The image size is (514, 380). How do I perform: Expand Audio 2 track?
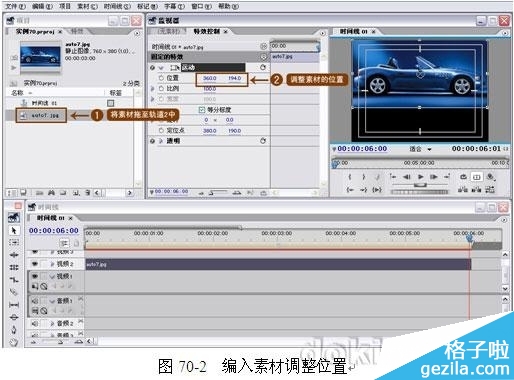coord(52,323)
